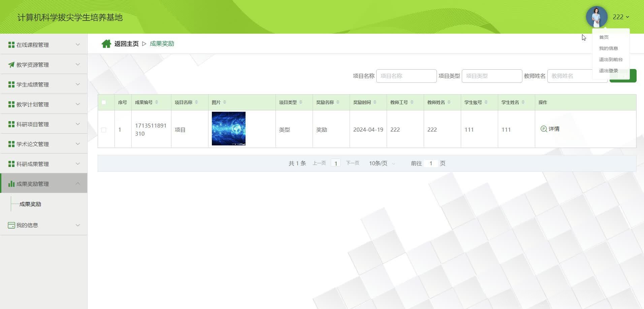Collapse 成果奖励管理 menu chevron
Screen dimensions: 644x309
pos(78,183)
